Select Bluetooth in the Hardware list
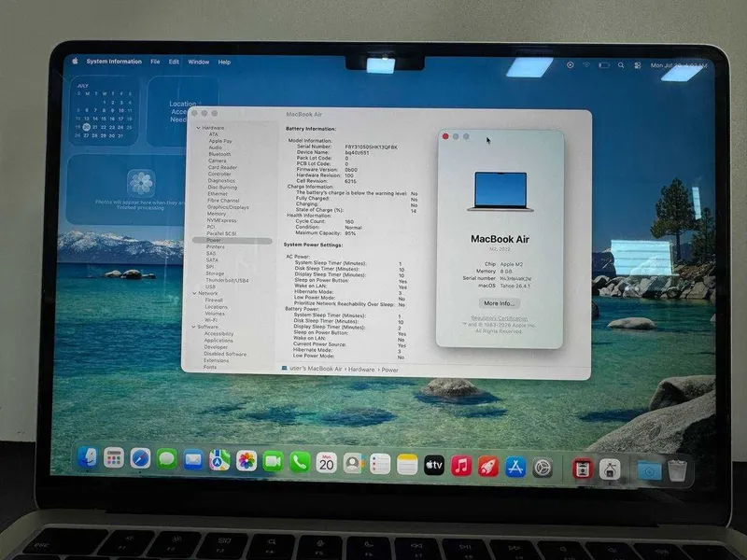The image size is (747, 560). click(219, 154)
